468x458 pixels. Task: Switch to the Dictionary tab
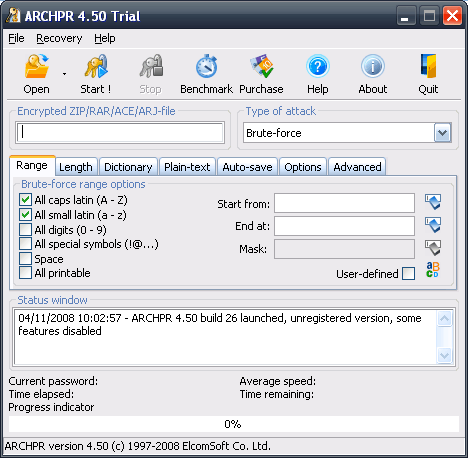coord(128,167)
